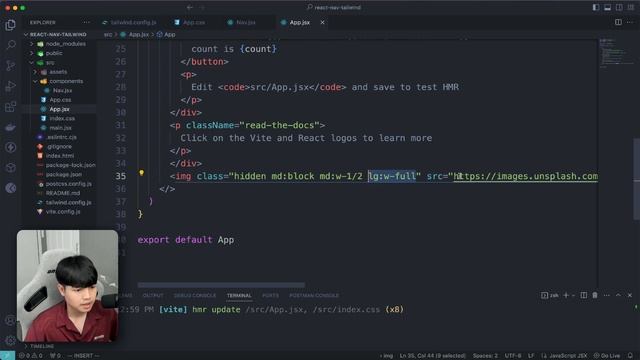Open terminal panel more actions ellipsis
Image resolution: width=640 pixels, height=360 pixels.
coord(607,295)
